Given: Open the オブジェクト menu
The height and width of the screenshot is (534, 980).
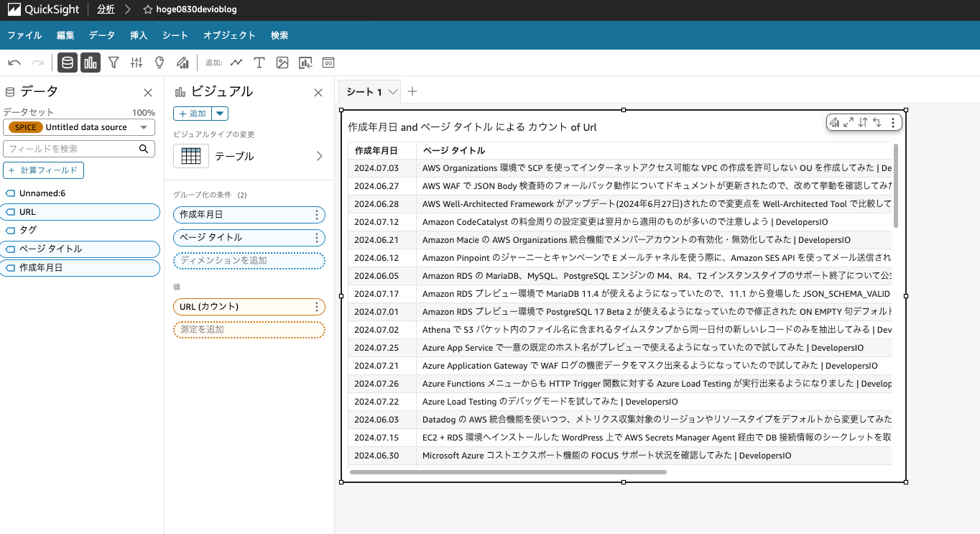Looking at the screenshot, I should coord(229,35).
